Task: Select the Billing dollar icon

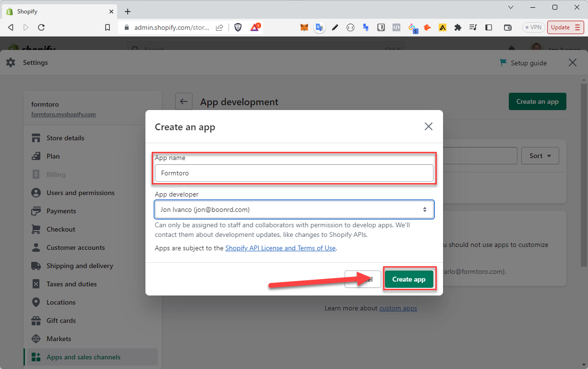Action: (36, 174)
